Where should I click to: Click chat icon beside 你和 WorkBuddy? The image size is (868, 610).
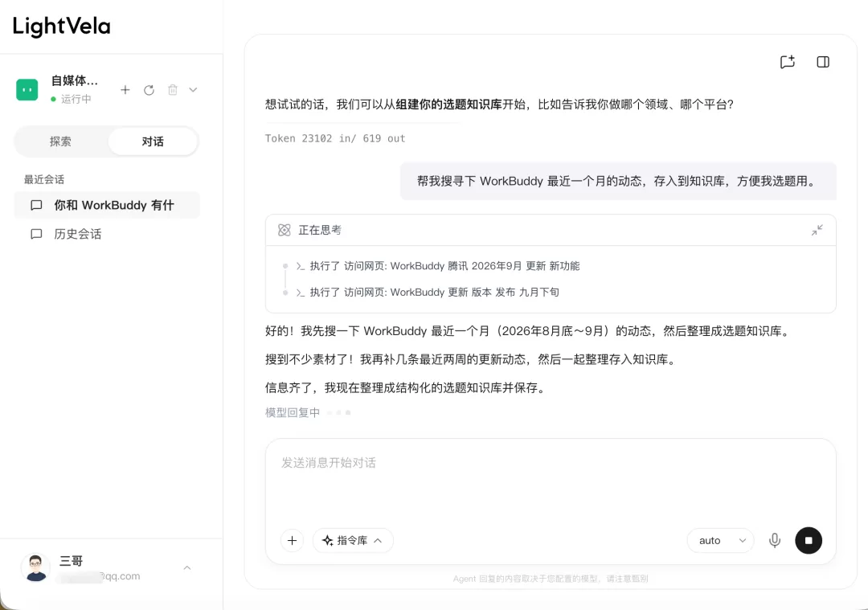36,206
